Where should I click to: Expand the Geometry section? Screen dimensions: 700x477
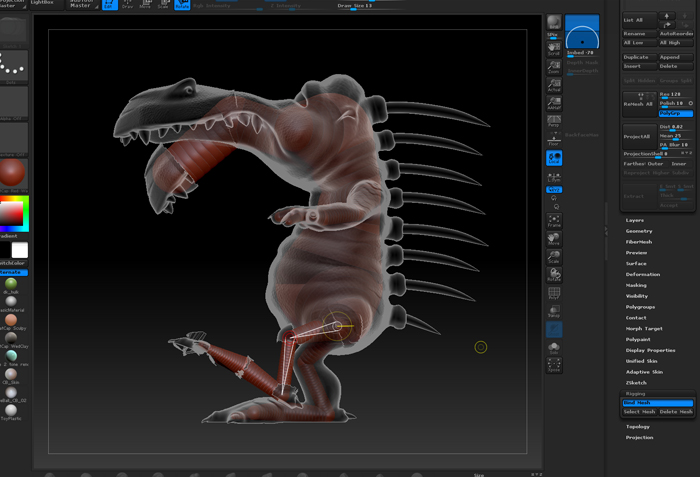click(x=639, y=231)
